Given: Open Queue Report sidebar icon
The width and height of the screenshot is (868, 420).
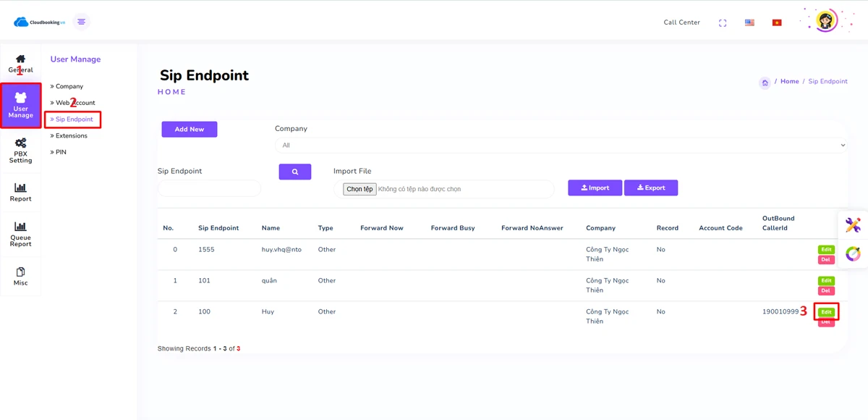Looking at the screenshot, I should tap(20, 227).
